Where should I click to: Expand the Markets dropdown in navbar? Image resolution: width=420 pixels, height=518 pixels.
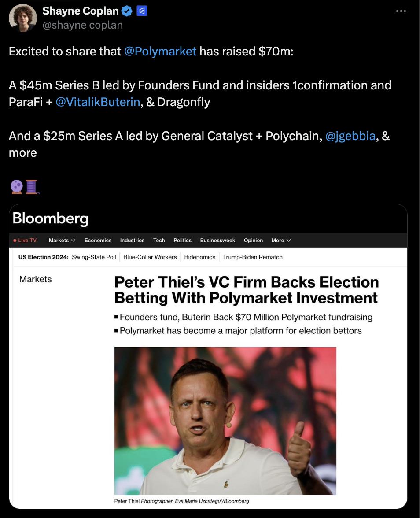(x=62, y=240)
